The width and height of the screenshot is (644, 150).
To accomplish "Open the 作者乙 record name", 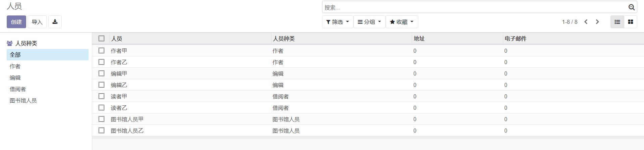I will coord(119,62).
